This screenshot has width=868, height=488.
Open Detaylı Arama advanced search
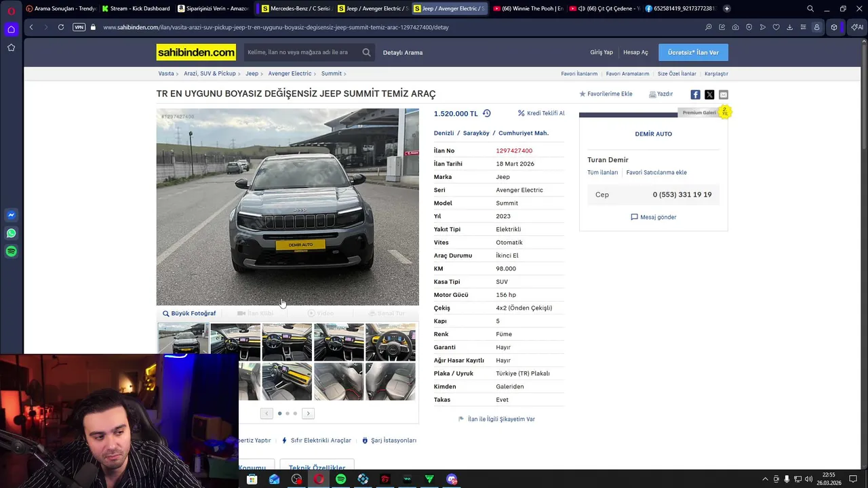(x=403, y=52)
